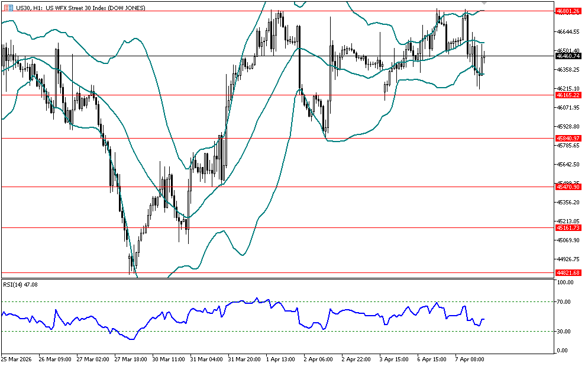Click the chart window icon beside US30
This screenshot has height=366, width=588.
point(8,8)
